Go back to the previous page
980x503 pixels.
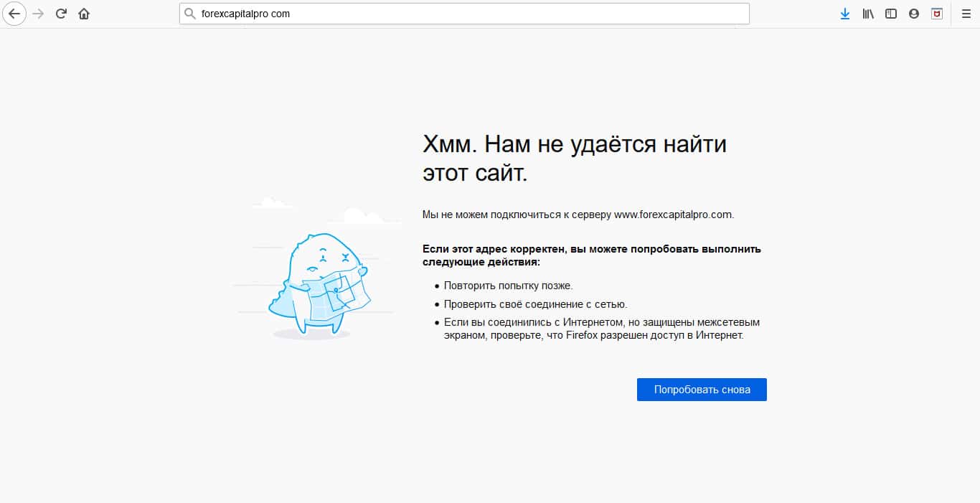(14, 14)
